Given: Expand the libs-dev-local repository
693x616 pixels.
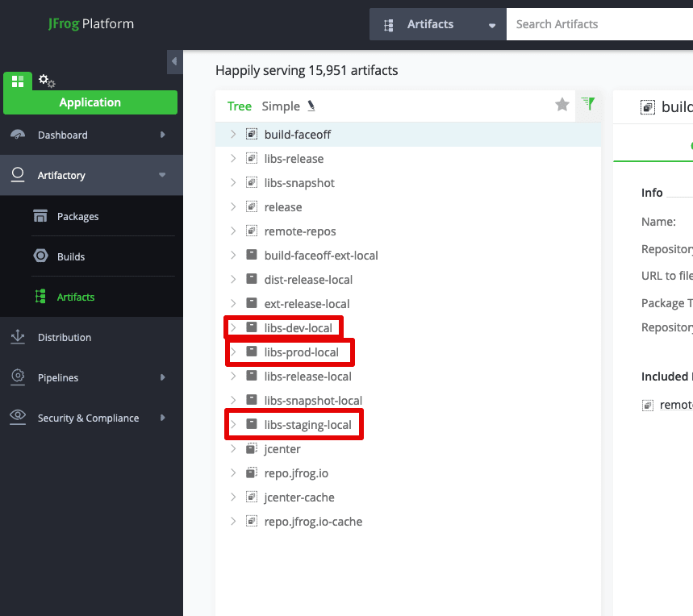Looking at the screenshot, I should point(233,328).
